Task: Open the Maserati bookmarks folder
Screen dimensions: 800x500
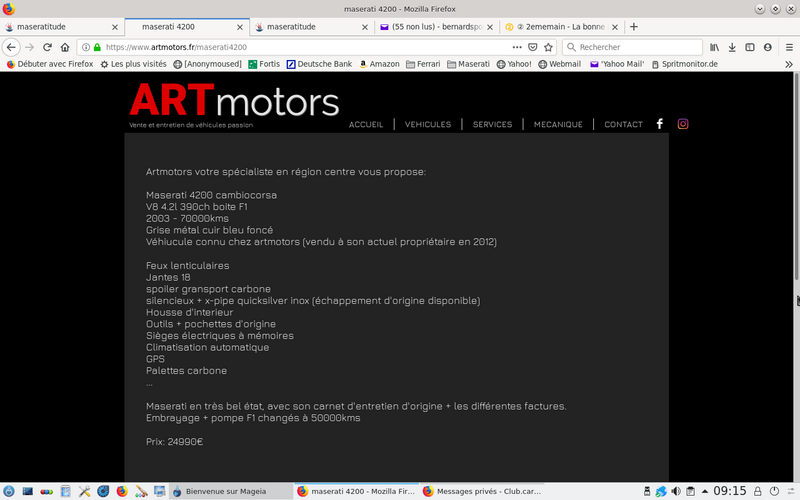Action: pyautogui.click(x=468, y=64)
